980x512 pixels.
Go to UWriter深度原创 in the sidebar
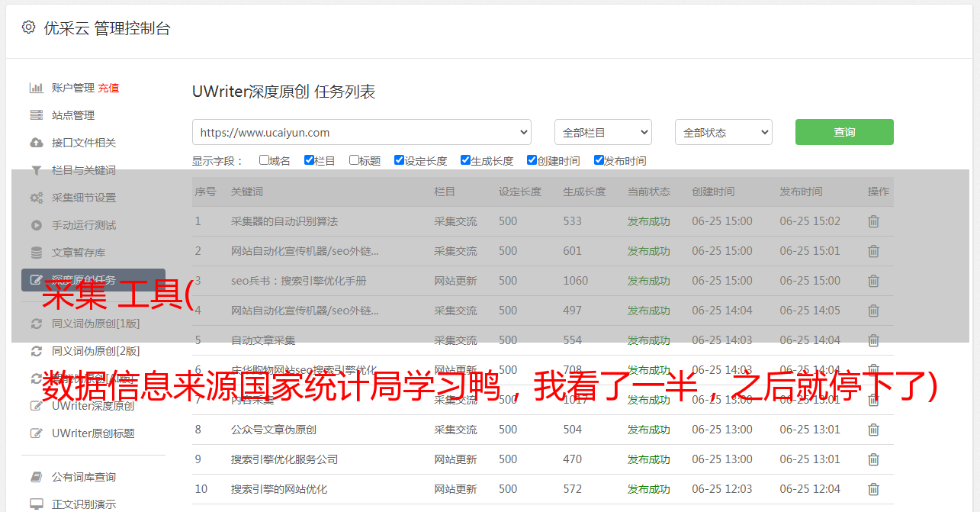tap(94, 406)
